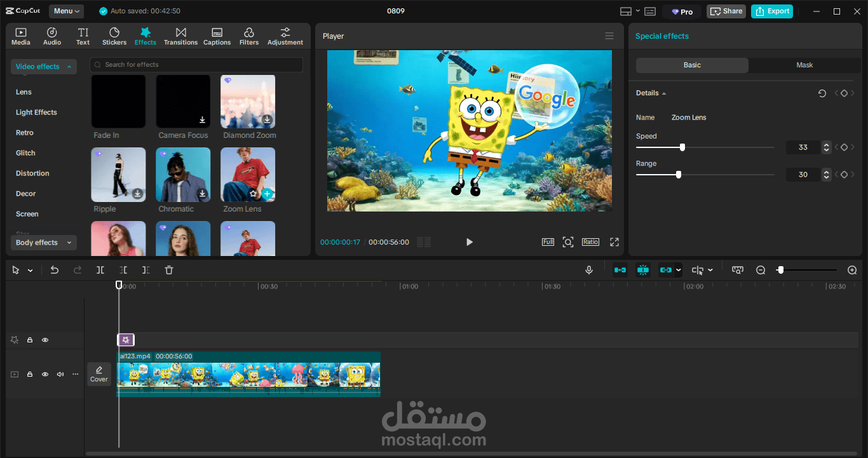The width and height of the screenshot is (868, 458).
Task: Delete left of playhead trim icon
Action: click(x=123, y=270)
